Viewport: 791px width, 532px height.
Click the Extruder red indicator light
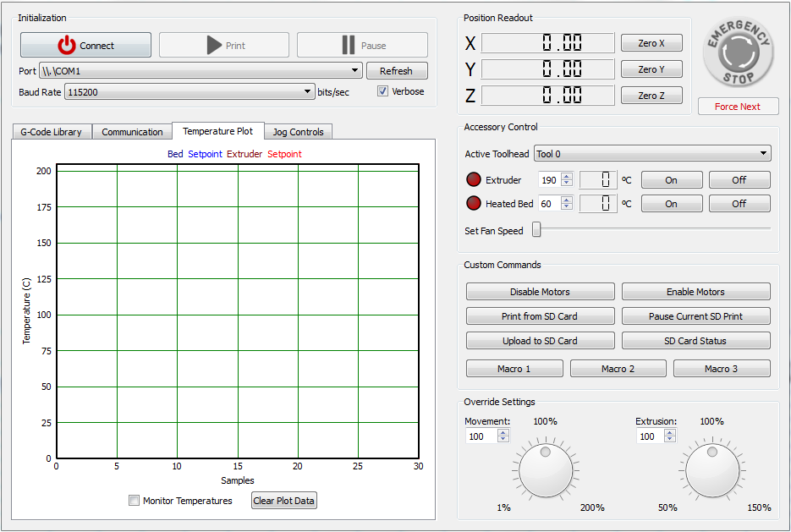pyautogui.click(x=473, y=180)
